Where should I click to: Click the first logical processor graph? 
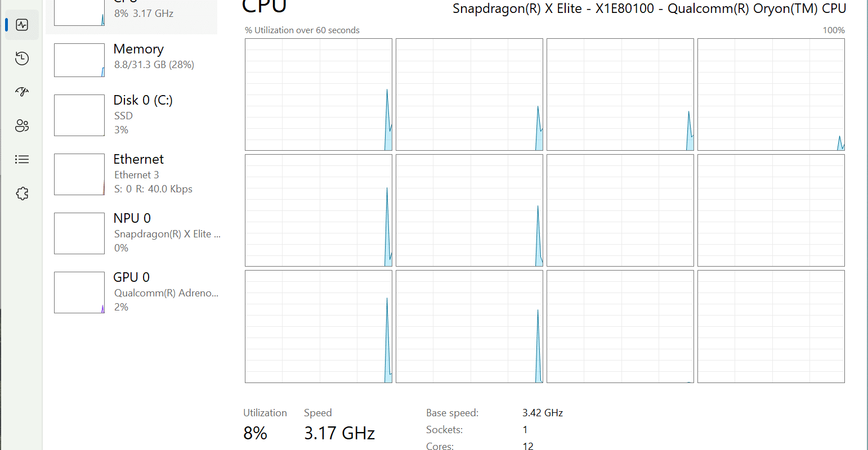coord(319,94)
